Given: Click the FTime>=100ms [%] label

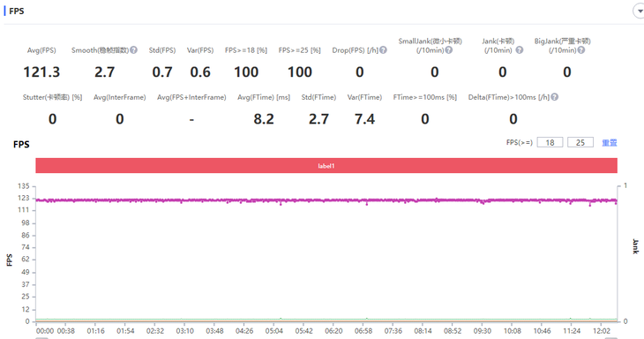Looking at the screenshot, I should (x=424, y=97).
